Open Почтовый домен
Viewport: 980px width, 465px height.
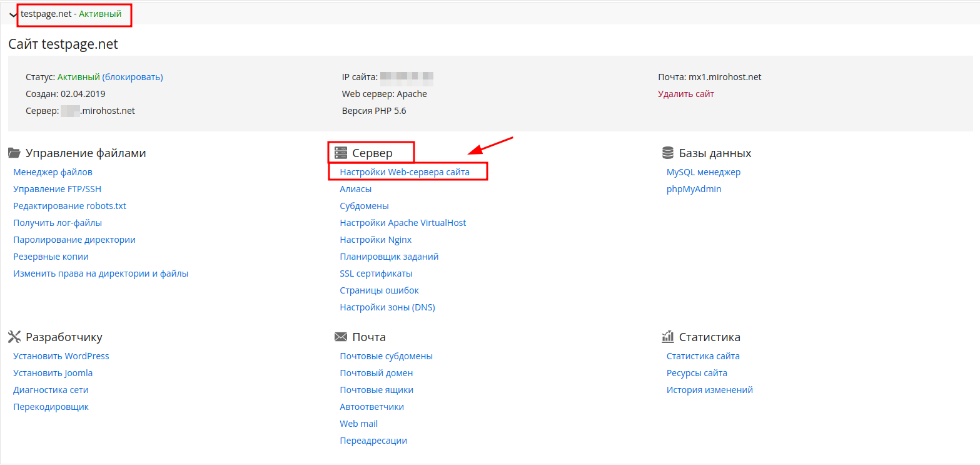[x=376, y=373]
